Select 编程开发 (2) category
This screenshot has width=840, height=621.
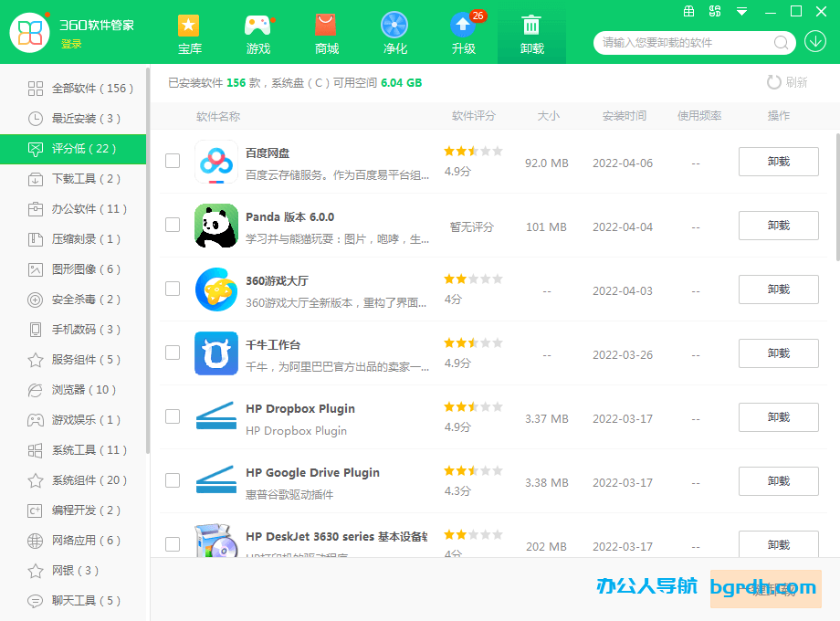[73, 510]
